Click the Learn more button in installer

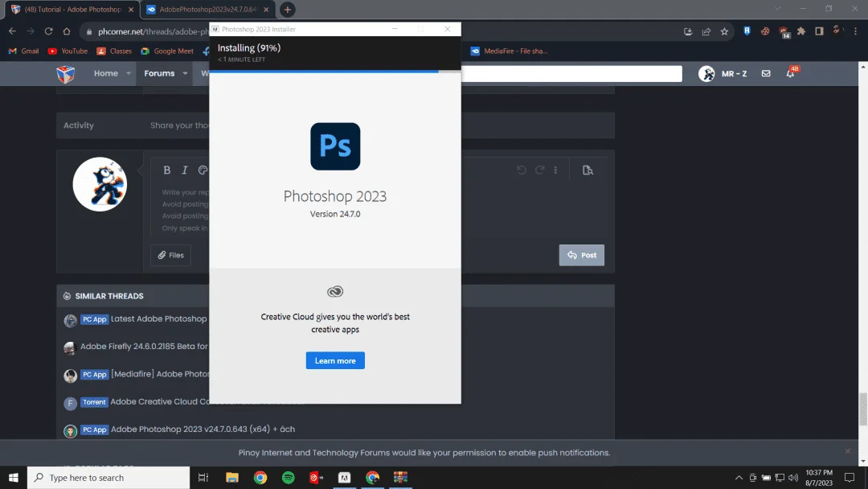(335, 360)
